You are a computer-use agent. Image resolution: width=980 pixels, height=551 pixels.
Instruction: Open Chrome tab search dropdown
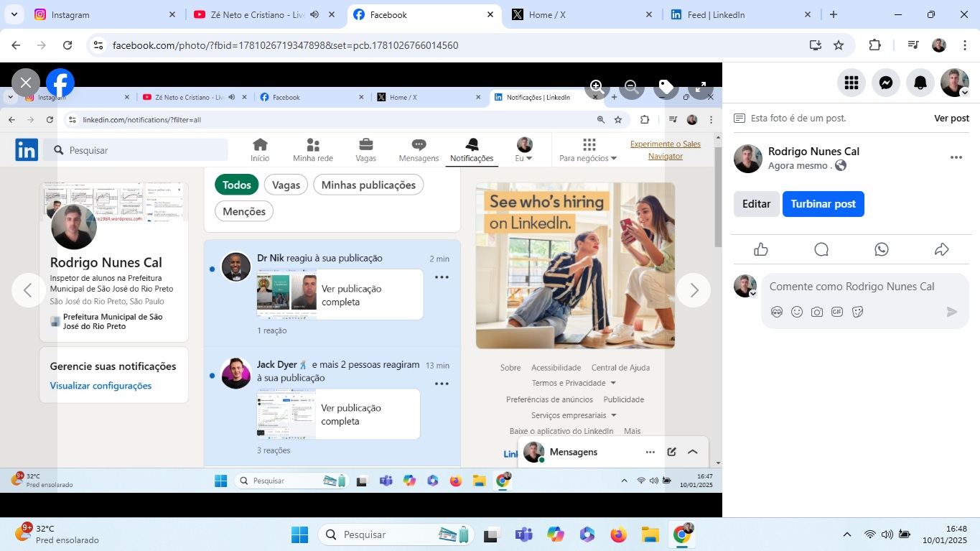[x=14, y=14]
